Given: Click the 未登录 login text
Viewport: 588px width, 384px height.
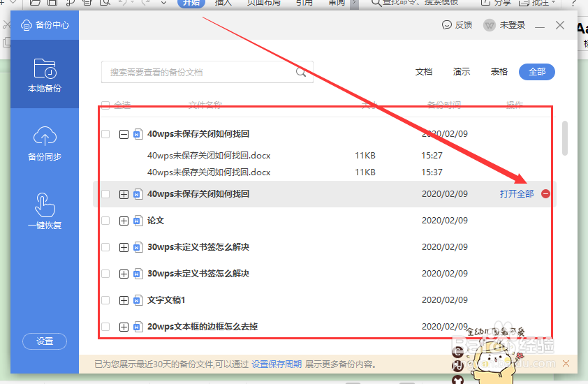Looking at the screenshot, I should coord(513,25).
